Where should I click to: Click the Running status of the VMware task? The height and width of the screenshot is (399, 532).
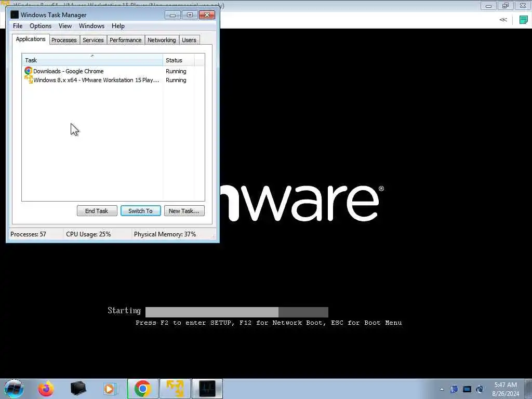coord(176,80)
